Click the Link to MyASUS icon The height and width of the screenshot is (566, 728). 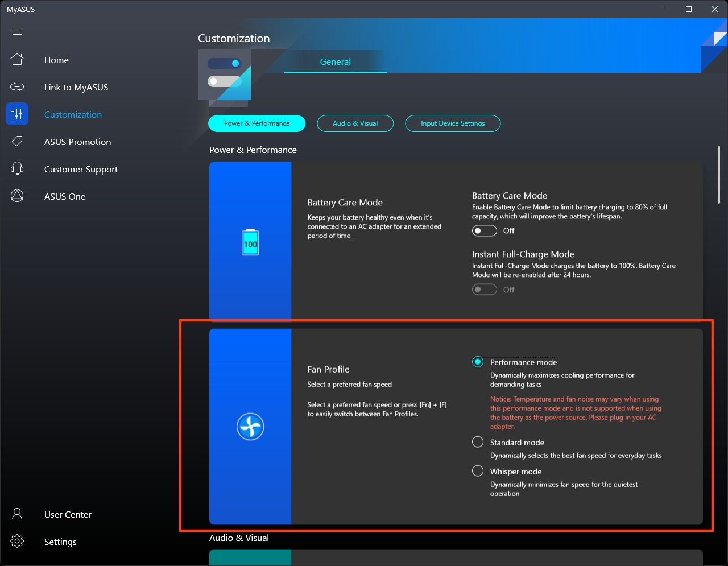pyautogui.click(x=17, y=87)
